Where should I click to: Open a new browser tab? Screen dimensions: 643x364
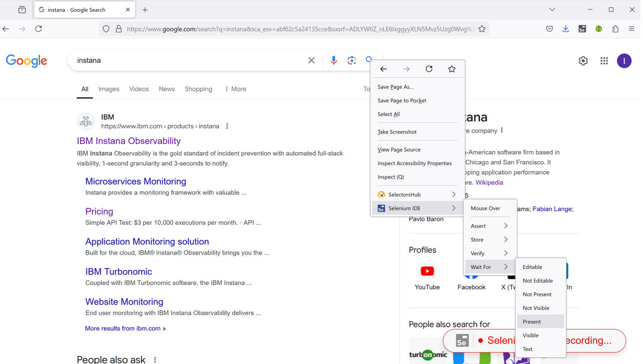(145, 10)
